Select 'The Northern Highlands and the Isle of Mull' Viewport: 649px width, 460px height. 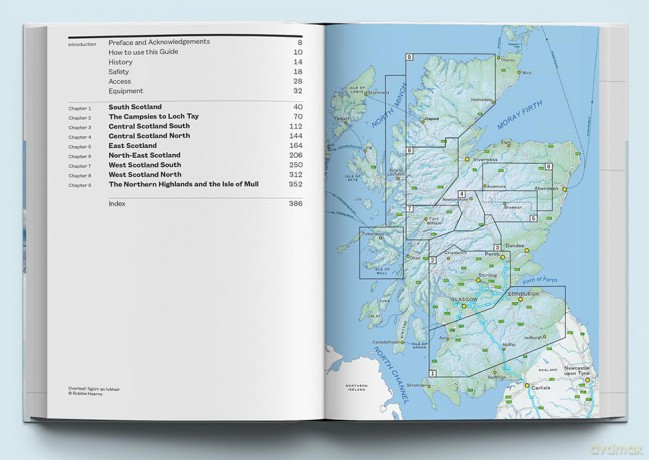(x=183, y=184)
